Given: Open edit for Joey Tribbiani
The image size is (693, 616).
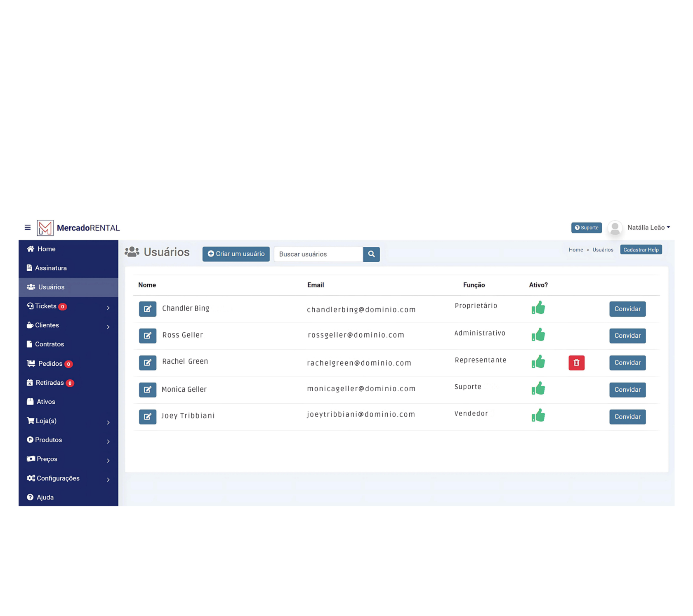Looking at the screenshot, I should 147,416.
